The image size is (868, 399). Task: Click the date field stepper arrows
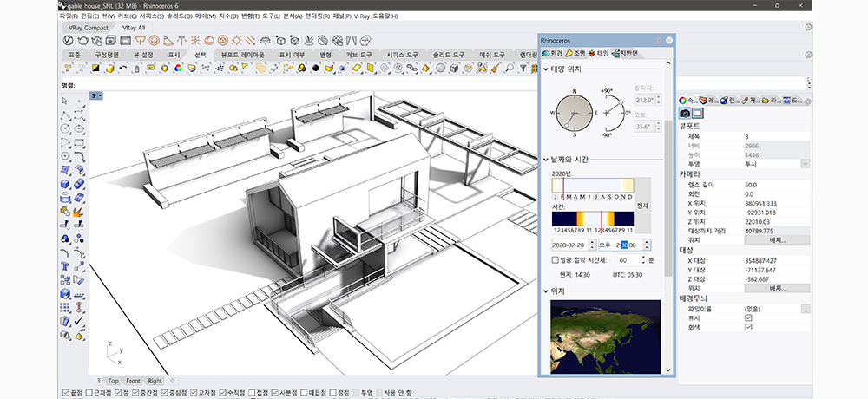pos(593,245)
